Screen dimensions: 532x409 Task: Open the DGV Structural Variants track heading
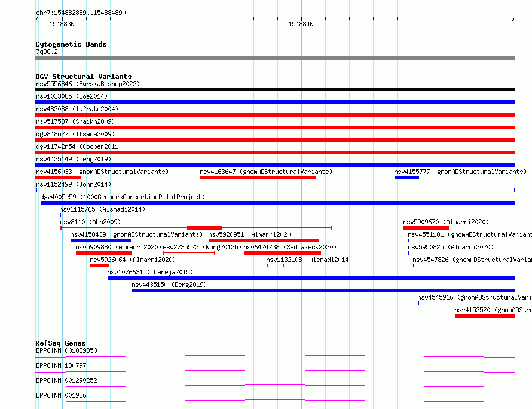coord(84,77)
